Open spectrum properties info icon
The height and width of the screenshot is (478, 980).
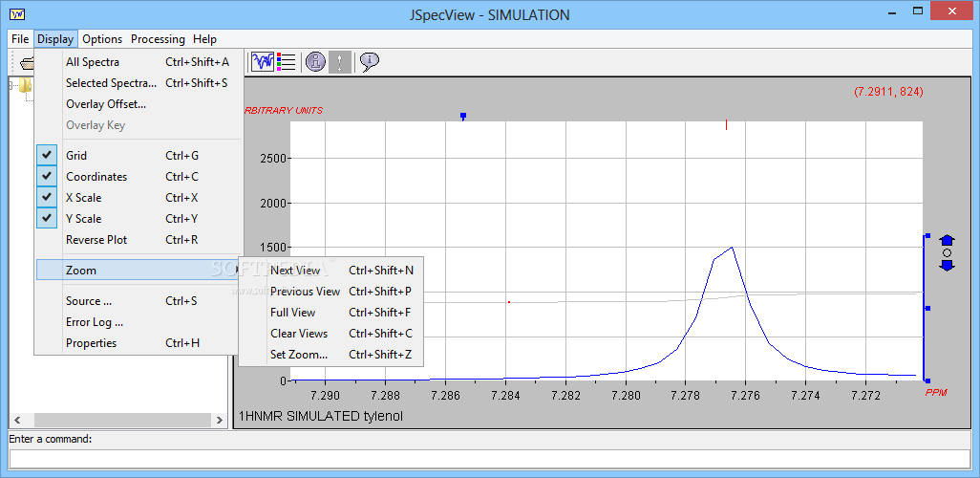coord(315,61)
